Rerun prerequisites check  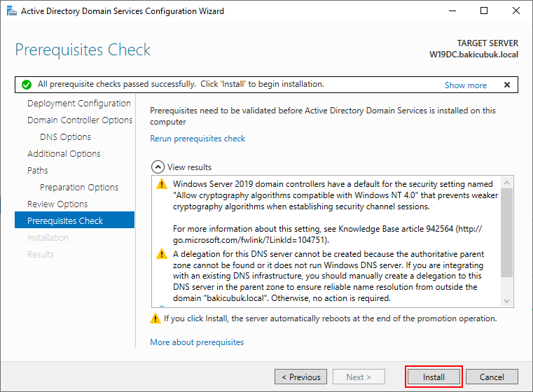coord(198,139)
